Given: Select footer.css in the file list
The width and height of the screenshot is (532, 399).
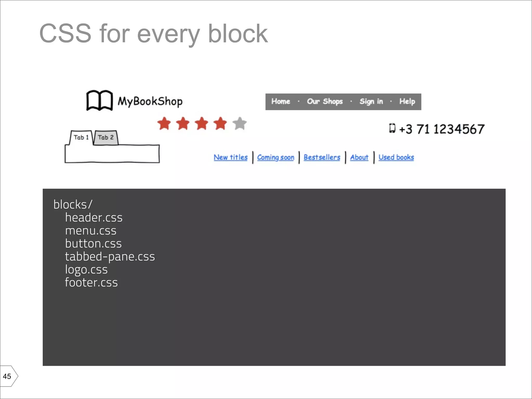Looking at the screenshot, I should [91, 282].
